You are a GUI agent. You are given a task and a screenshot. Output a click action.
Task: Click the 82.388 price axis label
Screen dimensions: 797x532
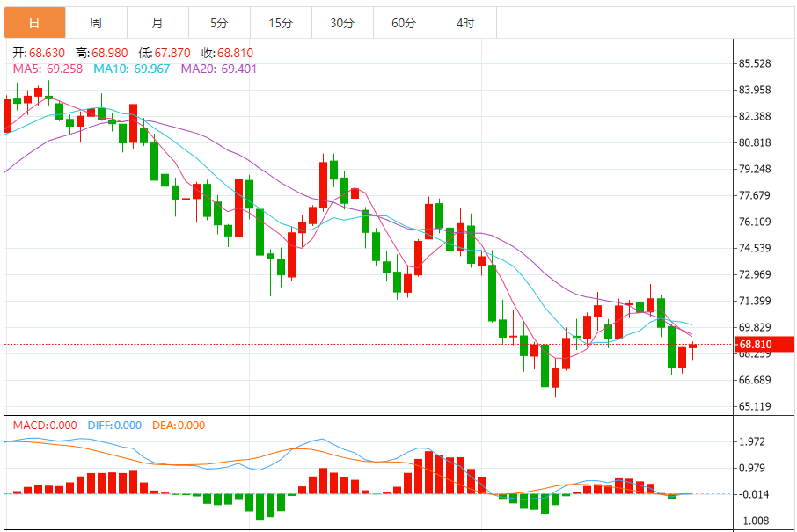pos(755,116)
